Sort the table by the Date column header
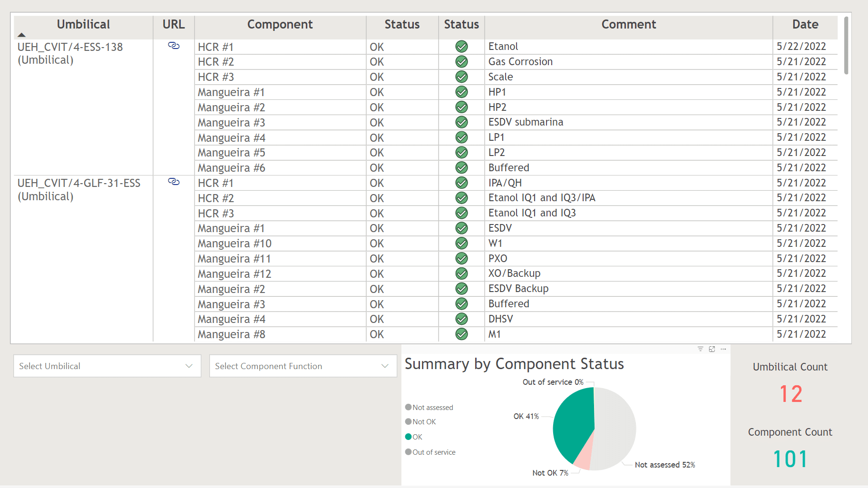This screenshot has height=488, width=868. point(805,25)
